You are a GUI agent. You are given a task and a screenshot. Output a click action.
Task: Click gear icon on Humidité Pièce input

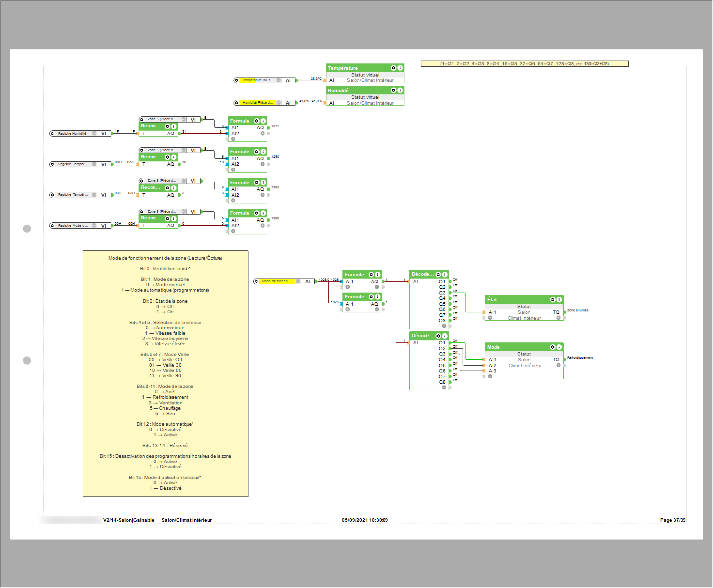click(236, 102)
